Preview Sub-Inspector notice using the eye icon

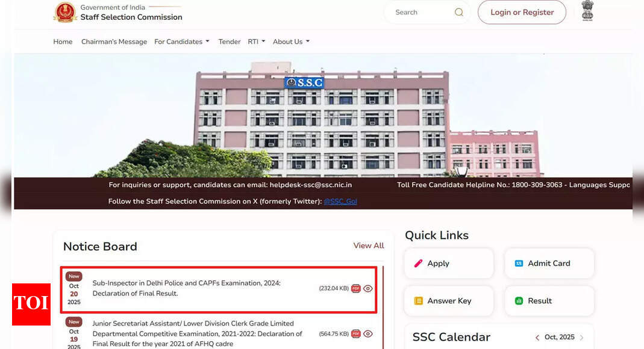(x=368, y=288)
